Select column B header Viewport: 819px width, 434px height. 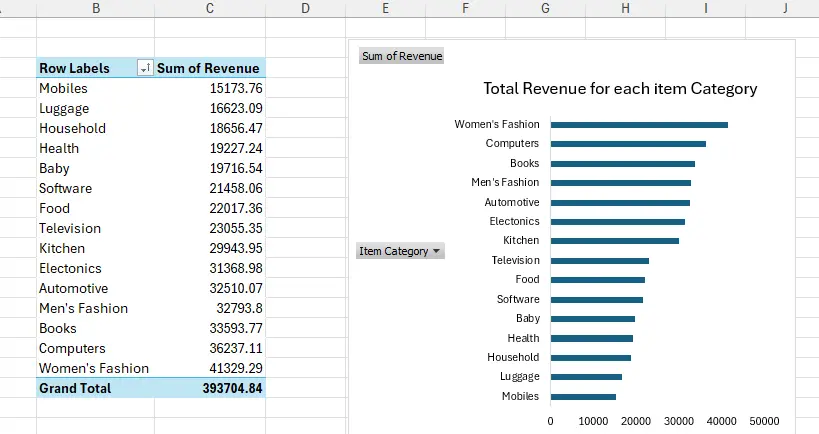click(95, 9)
